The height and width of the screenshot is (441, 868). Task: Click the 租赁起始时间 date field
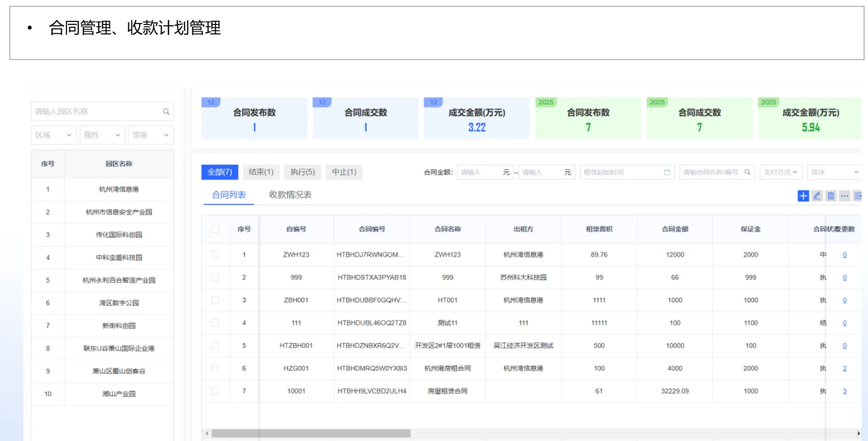[627, 172]
